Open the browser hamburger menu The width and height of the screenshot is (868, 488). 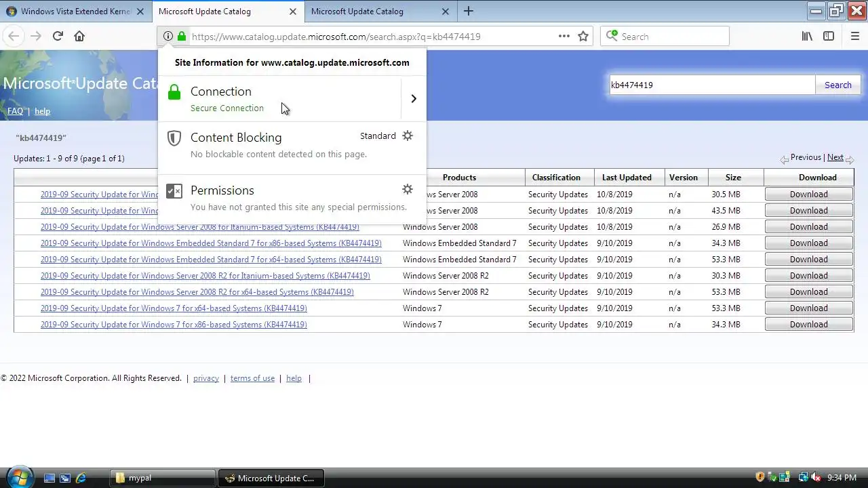pos(855,37)
